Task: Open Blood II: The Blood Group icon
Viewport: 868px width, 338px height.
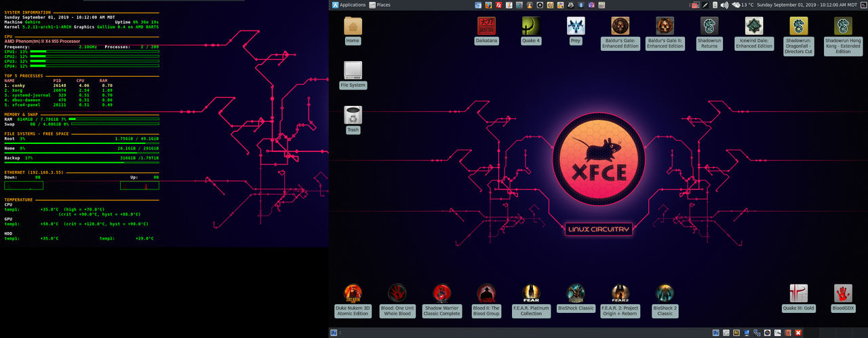Action: pos(486,301)
